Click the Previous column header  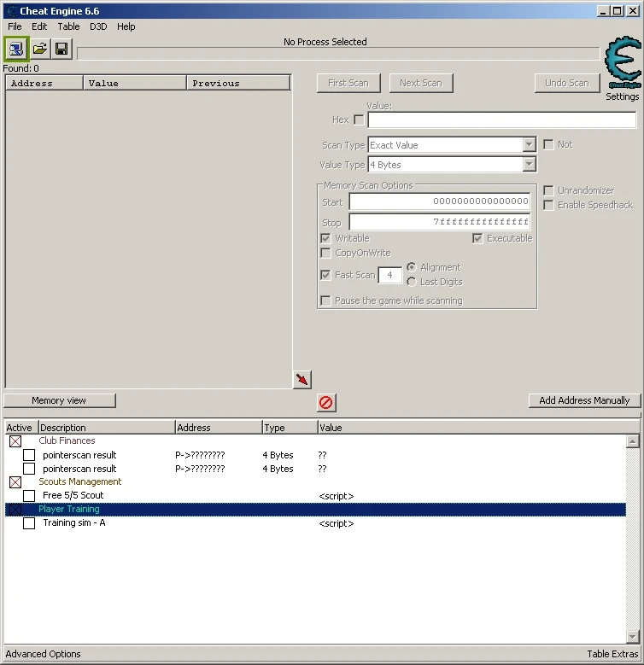pyautogui.click(x=238, y=83)
